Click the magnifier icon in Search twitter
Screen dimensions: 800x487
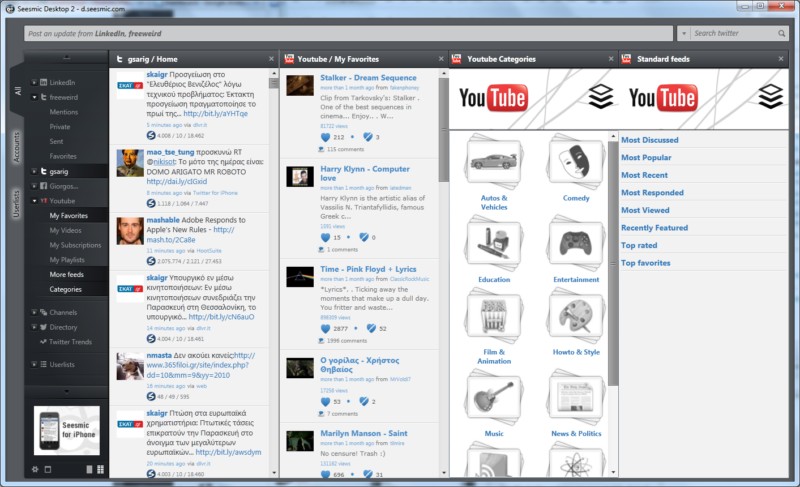coord(782,34)
